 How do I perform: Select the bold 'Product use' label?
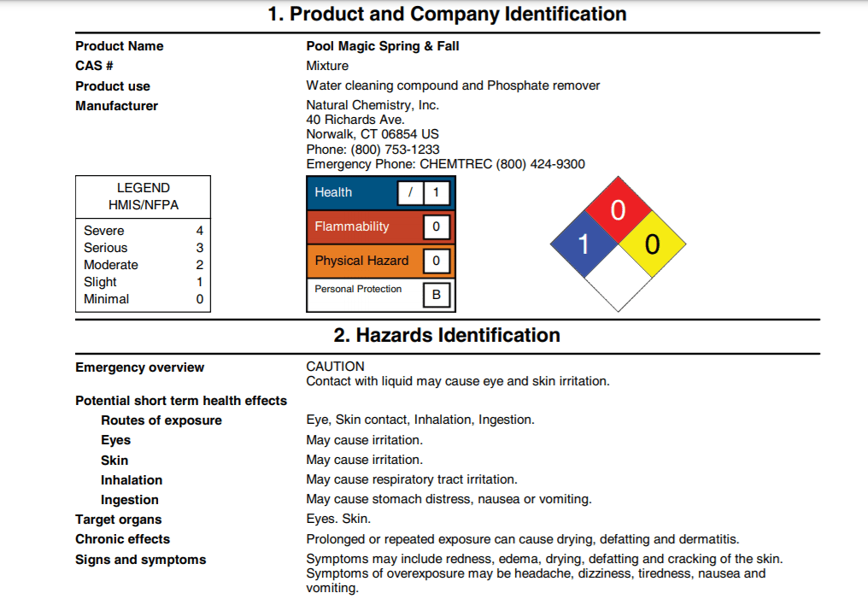pos(113,86)
